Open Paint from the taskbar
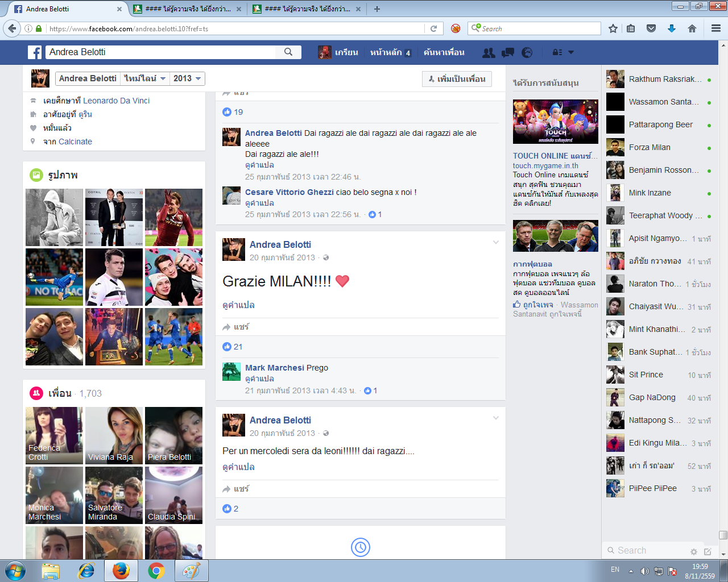 (191, 571)
